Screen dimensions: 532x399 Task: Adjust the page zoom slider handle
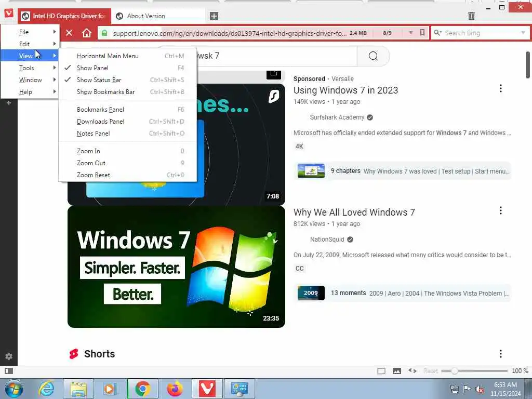pos(454,371)
